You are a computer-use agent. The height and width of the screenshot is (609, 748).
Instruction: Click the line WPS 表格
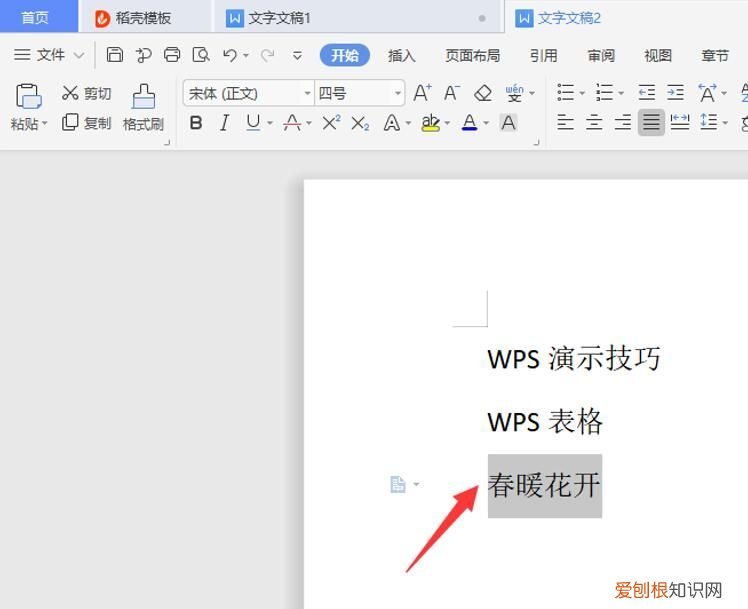click(545, 422)
